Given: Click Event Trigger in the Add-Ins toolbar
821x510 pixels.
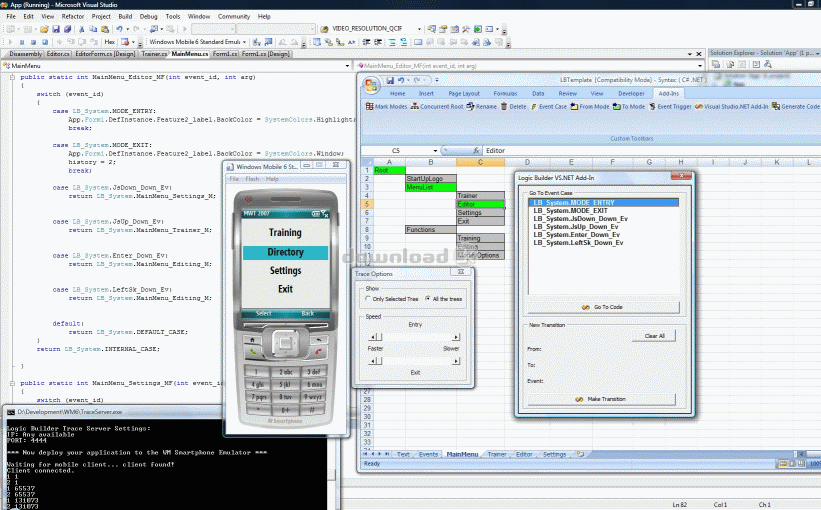Looking at the screenshot, I should [x=670, y=106].
